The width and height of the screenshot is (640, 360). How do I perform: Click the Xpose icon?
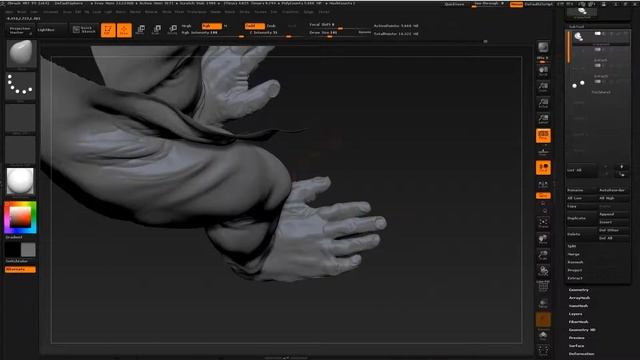543,350
